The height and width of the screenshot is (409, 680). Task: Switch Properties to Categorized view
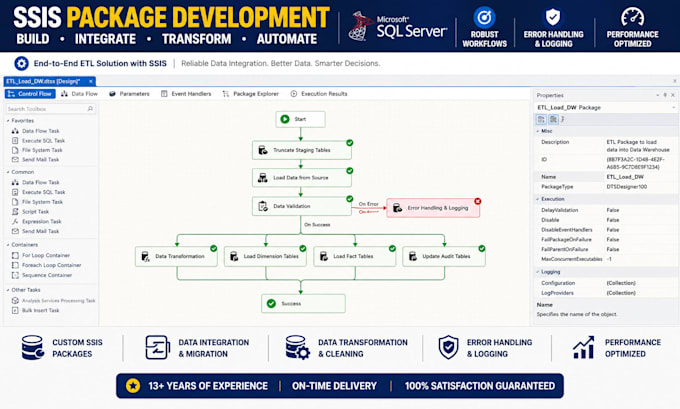pyautogui.click(x=541, y=119)
